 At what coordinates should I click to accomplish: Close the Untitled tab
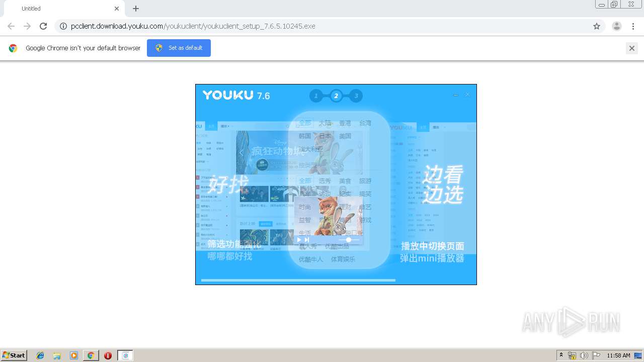point(117,9)
